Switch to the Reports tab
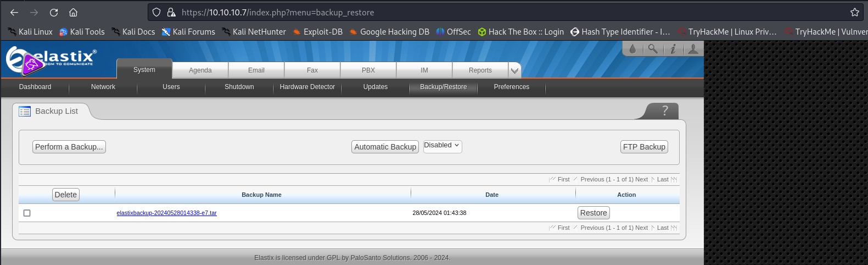The height and width of the screenshot is (265, 868). 480,70
